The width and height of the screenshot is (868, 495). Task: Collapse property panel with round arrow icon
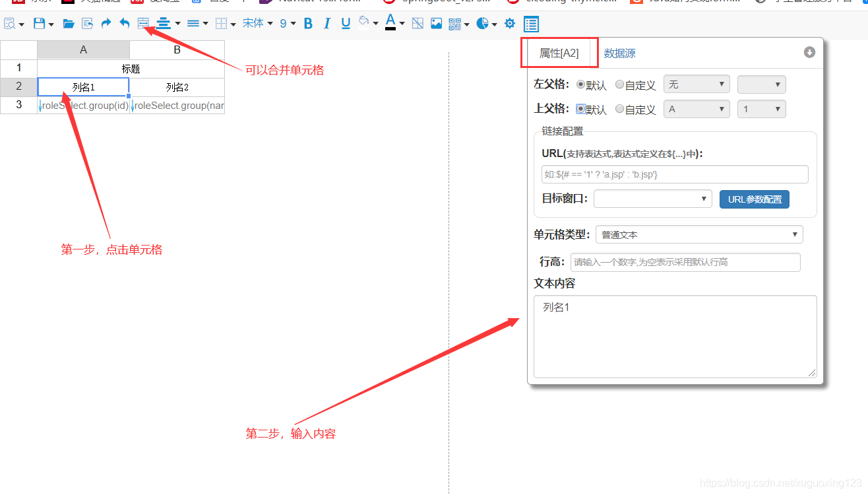point(809,52)
